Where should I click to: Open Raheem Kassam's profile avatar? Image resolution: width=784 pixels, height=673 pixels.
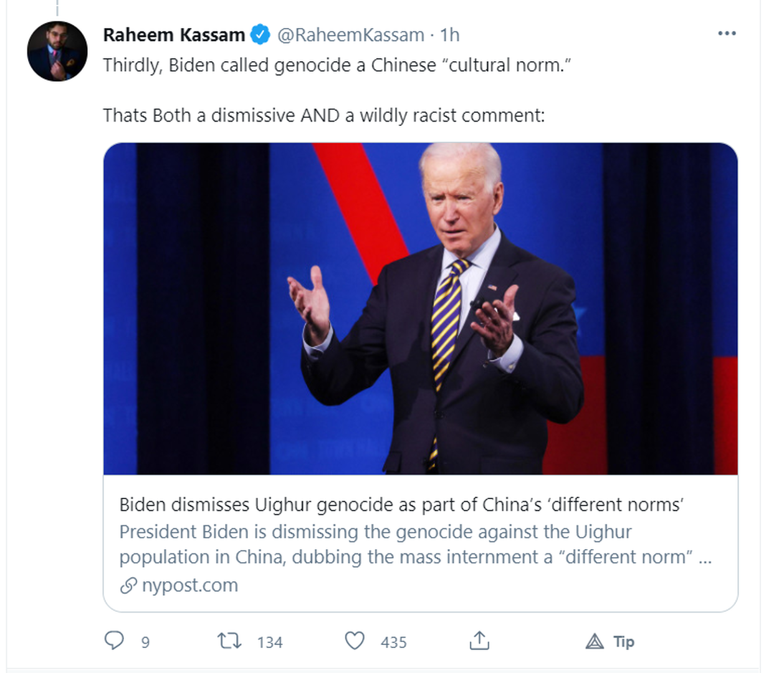tap(57, 51)
